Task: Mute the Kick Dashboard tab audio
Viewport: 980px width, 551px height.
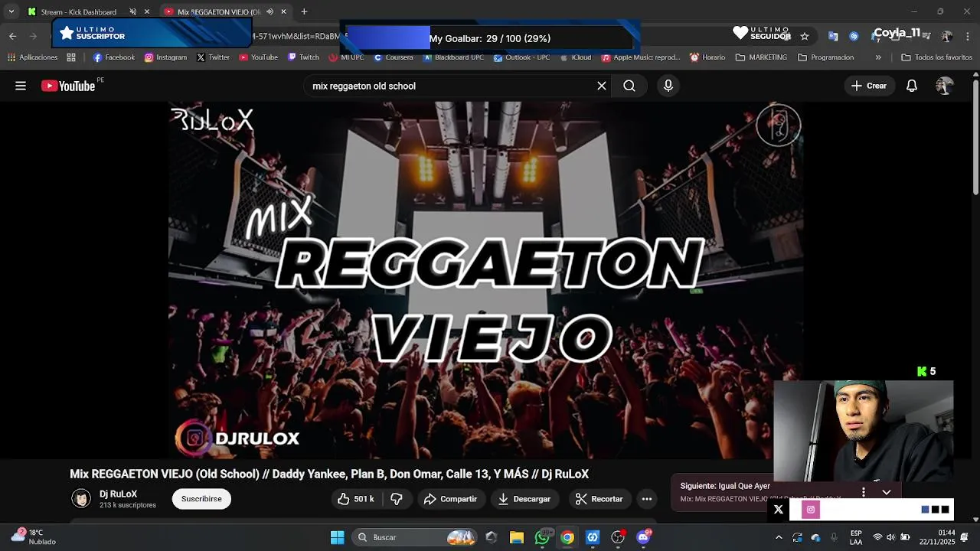Action: (x=132, y=11)
